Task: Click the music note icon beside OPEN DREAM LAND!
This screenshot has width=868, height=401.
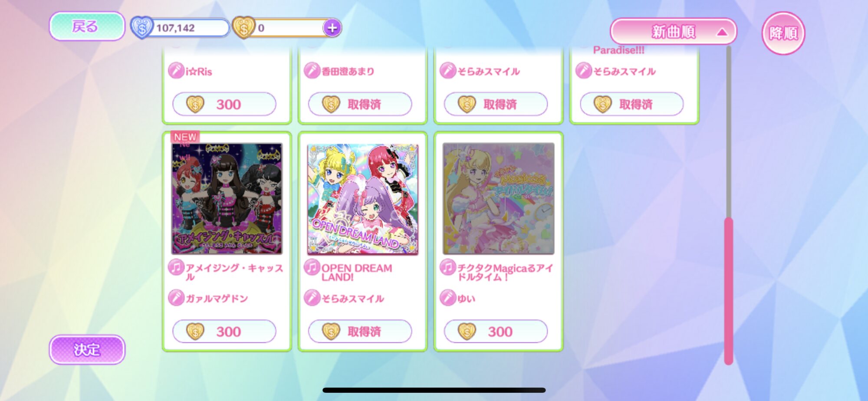Action: click(312, 267)
